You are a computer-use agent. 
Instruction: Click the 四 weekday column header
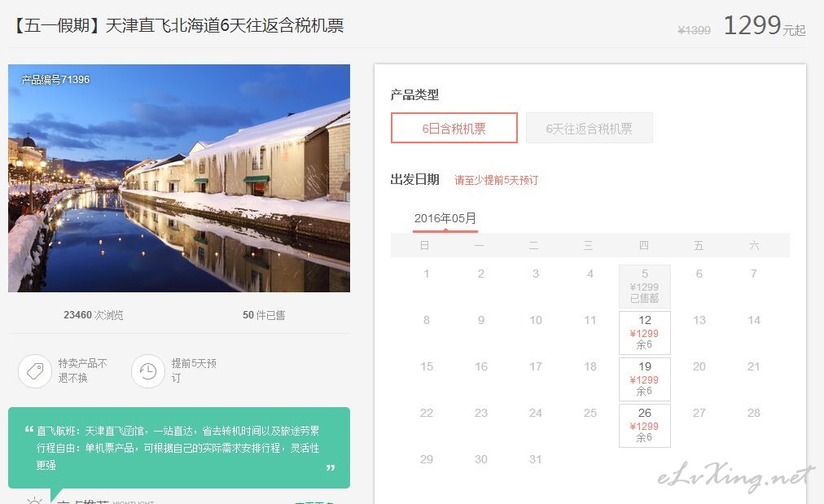coord(644,245)
